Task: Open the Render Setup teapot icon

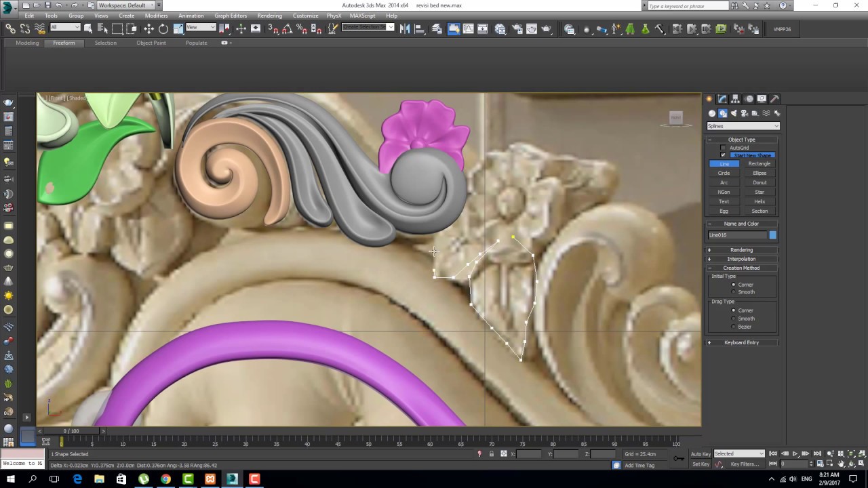Action: 517,28
